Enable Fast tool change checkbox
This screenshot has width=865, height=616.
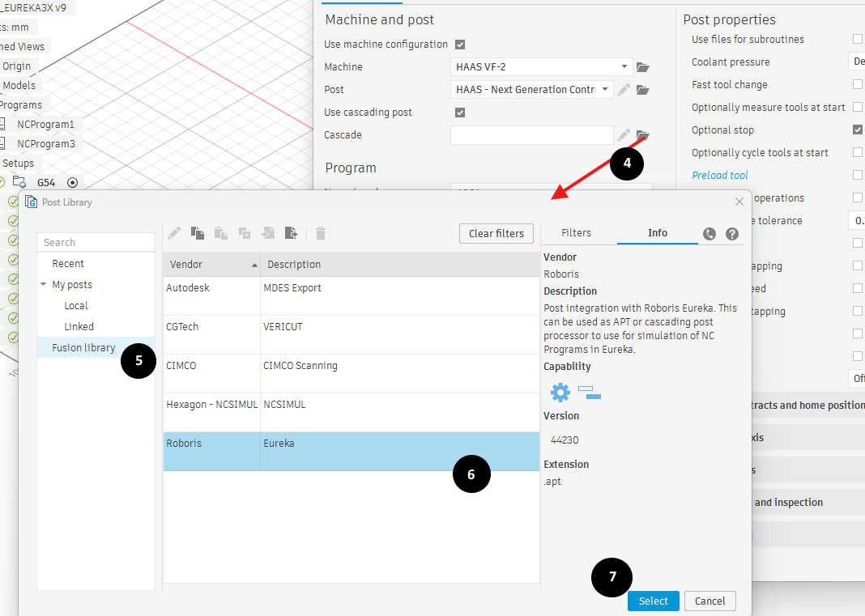(x=857, y=84)
